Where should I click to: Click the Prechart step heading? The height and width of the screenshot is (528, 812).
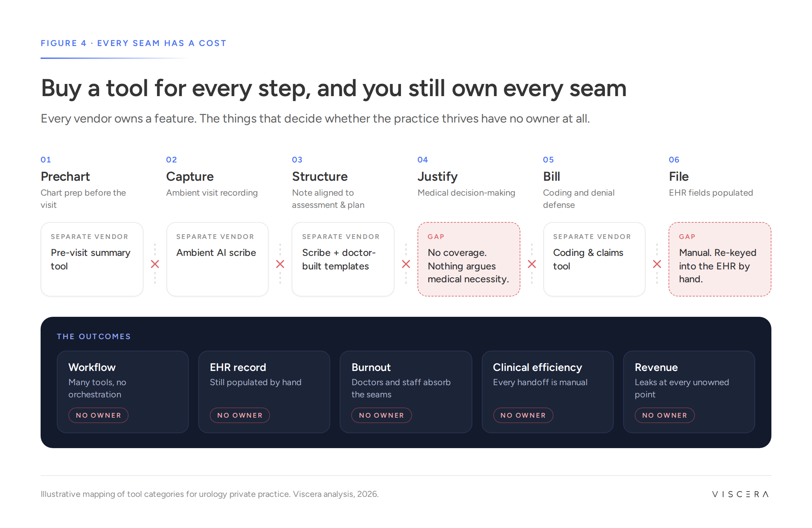65,176
